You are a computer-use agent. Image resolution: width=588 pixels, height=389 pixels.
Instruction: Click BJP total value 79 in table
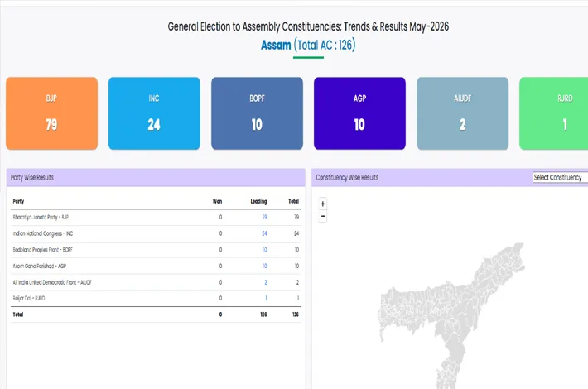[296, 217]
